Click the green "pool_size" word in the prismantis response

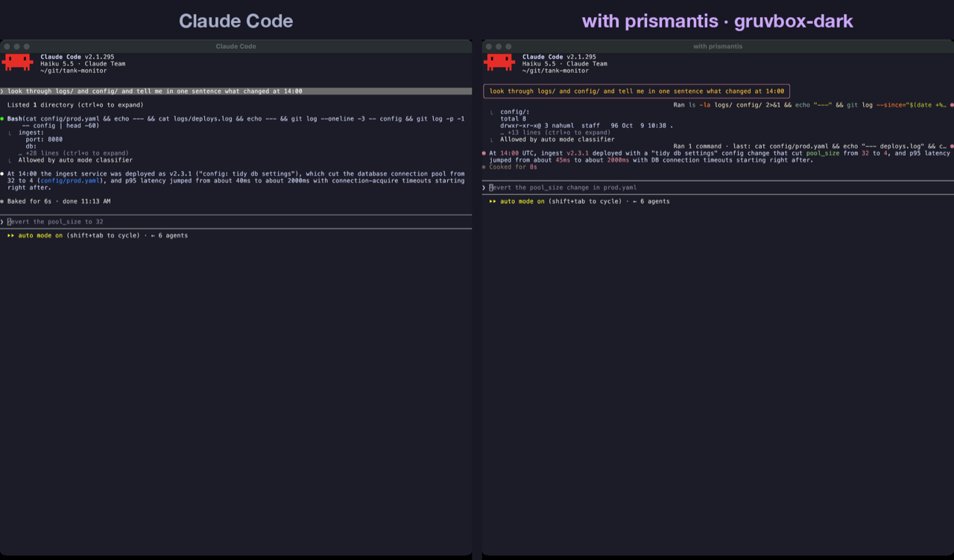click(x=823, y=153)
